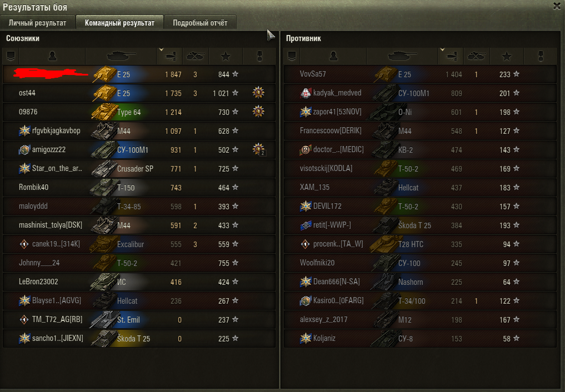Sort enemies by tank vehicle icon
Viewport: 565px width, 392px height.
click(402, 56)
